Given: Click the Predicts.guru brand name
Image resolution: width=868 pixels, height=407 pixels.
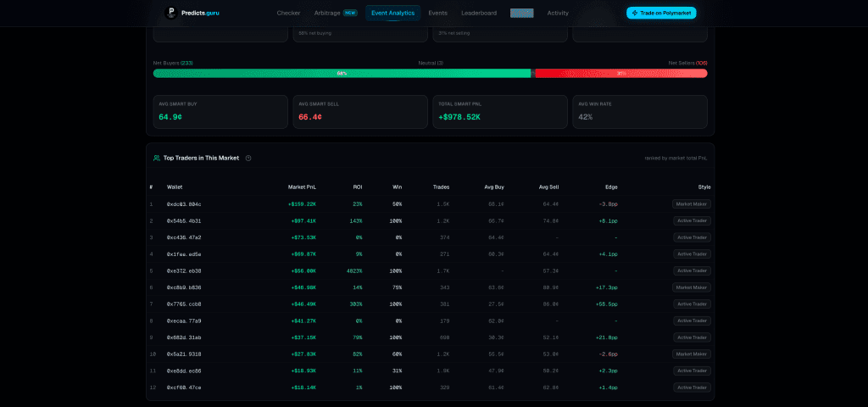Looking at the screenshot, I should tap(200, 13).
